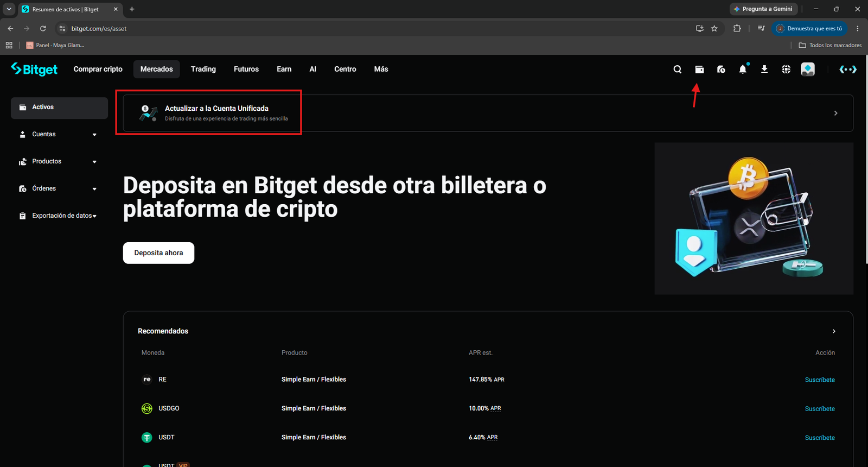Click the RE coin icon

[x=147, y=380]
